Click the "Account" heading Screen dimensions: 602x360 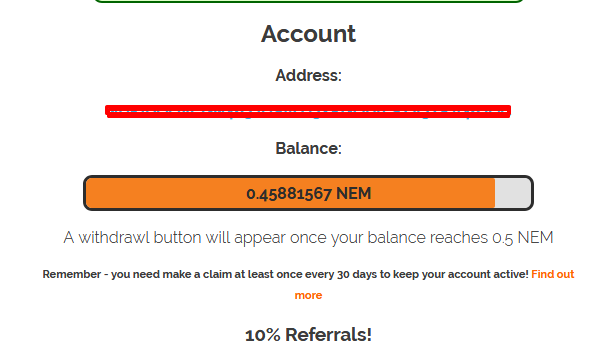308,34
